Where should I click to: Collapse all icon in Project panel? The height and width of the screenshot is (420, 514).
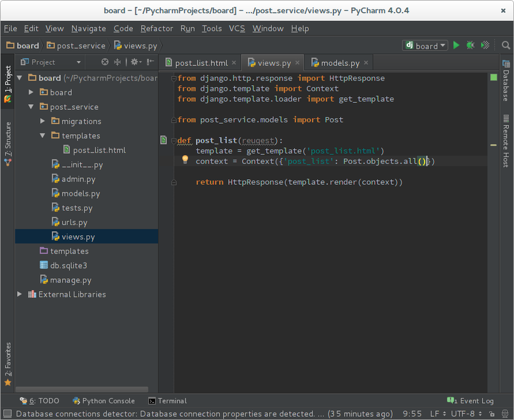[x=118, y=62]
